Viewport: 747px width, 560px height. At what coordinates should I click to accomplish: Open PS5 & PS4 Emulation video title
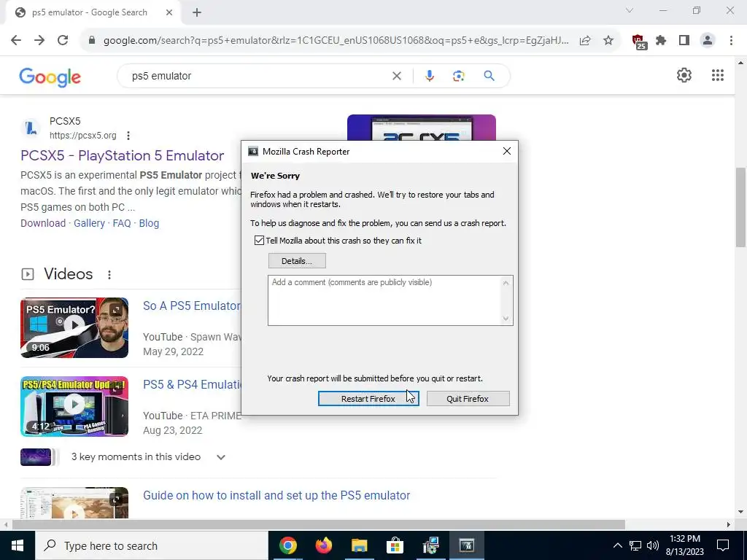[192, 384]
